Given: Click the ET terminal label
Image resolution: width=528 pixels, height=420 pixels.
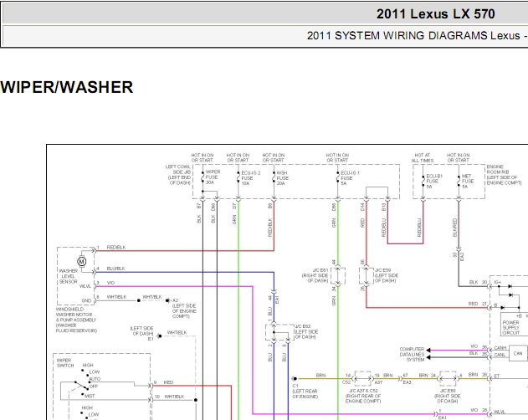Looking at the screenshot, I should pyautogui.click(x=497, y=376).
